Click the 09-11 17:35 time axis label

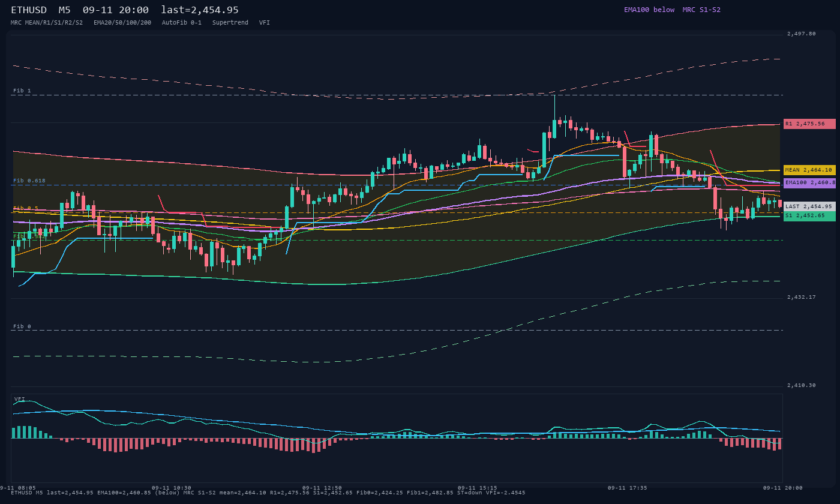(x=628, y=488)
